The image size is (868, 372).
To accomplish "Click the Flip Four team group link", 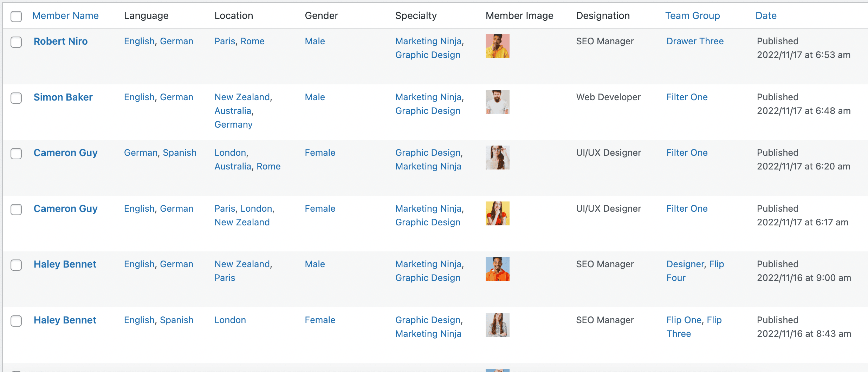I will click(x=676, y=278).
